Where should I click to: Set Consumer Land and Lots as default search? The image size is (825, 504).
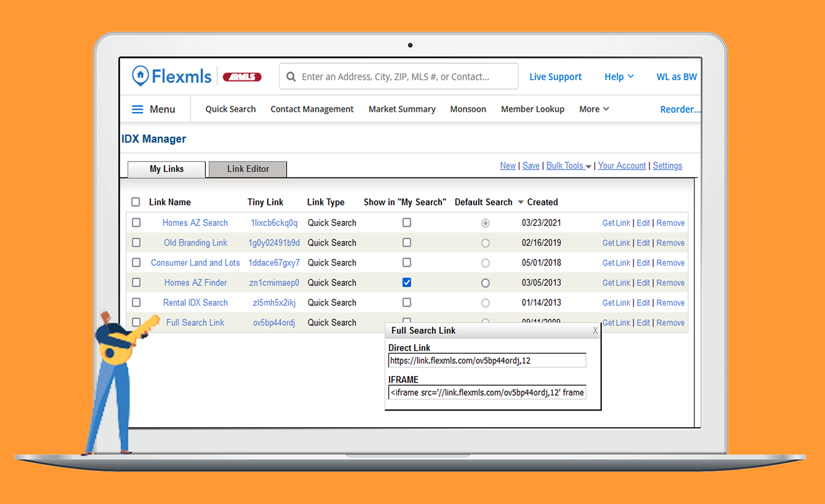click(x=485, y=263)
